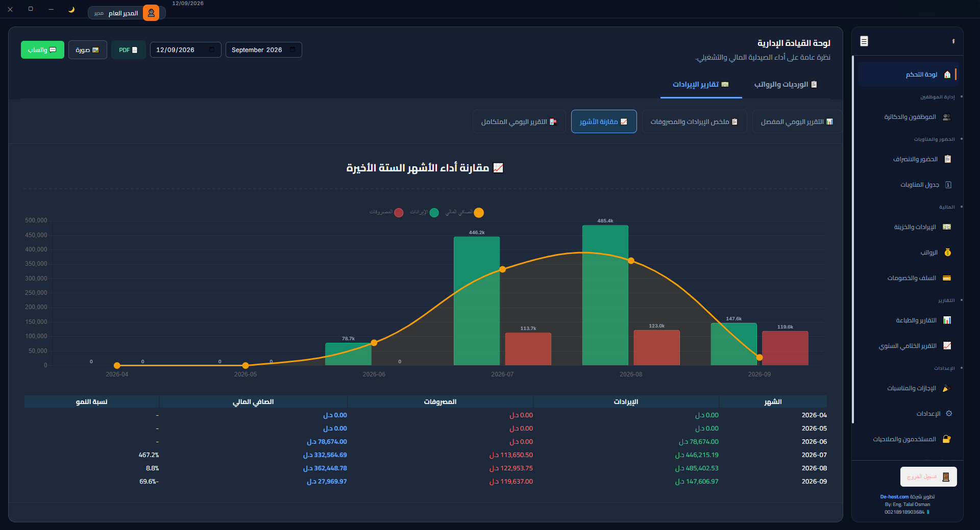Image resolution: width=980 pixels, height=530 pixels.
Task: Expand the المدير العام user menu
Action: click(127, 13)
